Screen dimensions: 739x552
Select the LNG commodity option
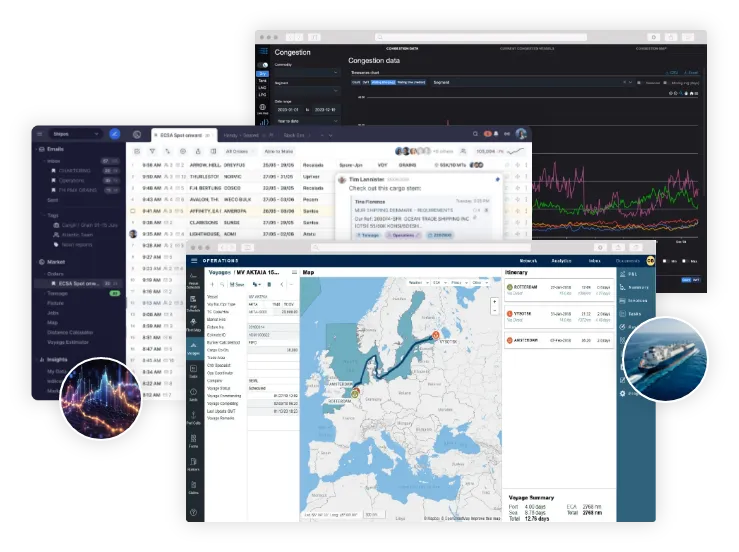point(262,90)
